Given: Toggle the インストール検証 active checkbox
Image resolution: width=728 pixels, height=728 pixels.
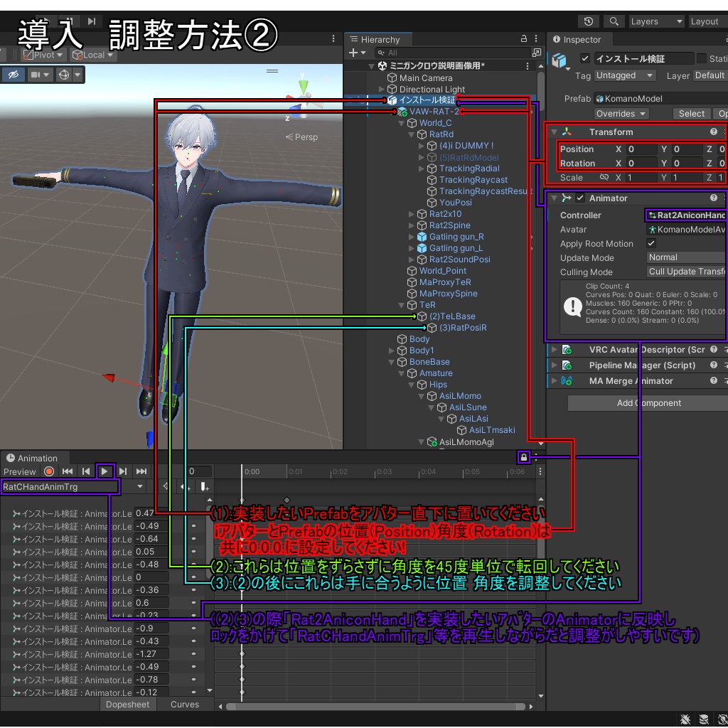Looking at the screenshot, I should (x=585, y=58).
